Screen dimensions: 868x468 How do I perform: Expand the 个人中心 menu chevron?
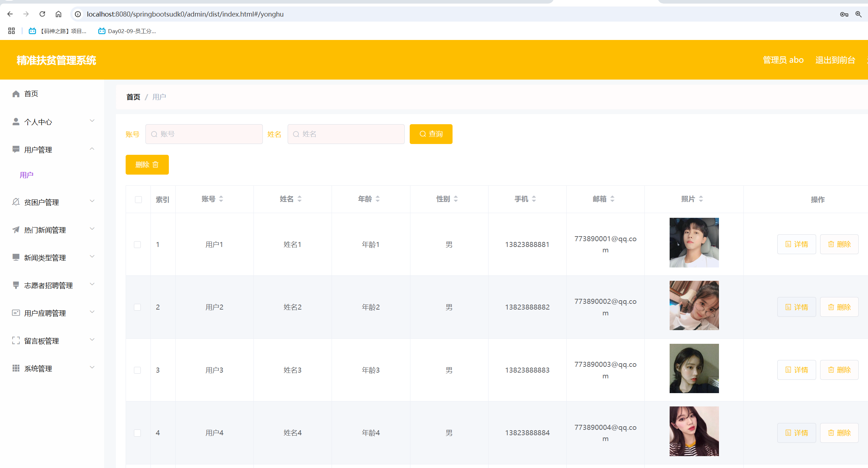[92, 121]
